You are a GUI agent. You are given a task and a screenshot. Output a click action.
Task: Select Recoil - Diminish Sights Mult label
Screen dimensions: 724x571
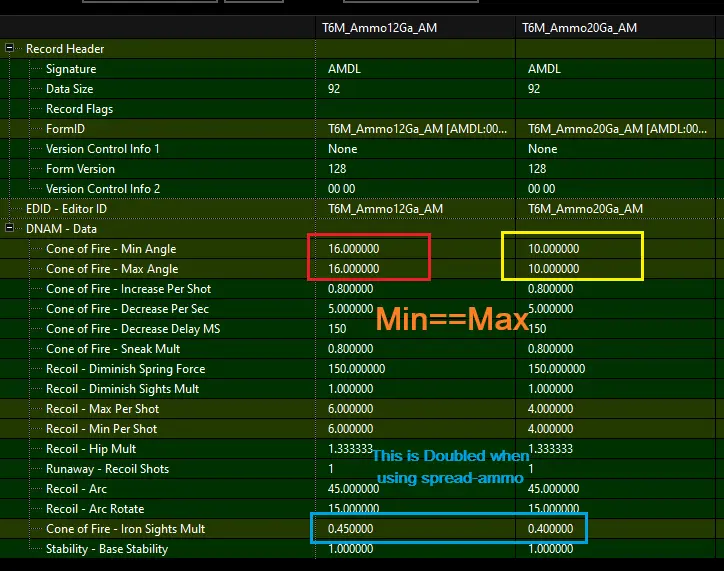tap(122, 389)
